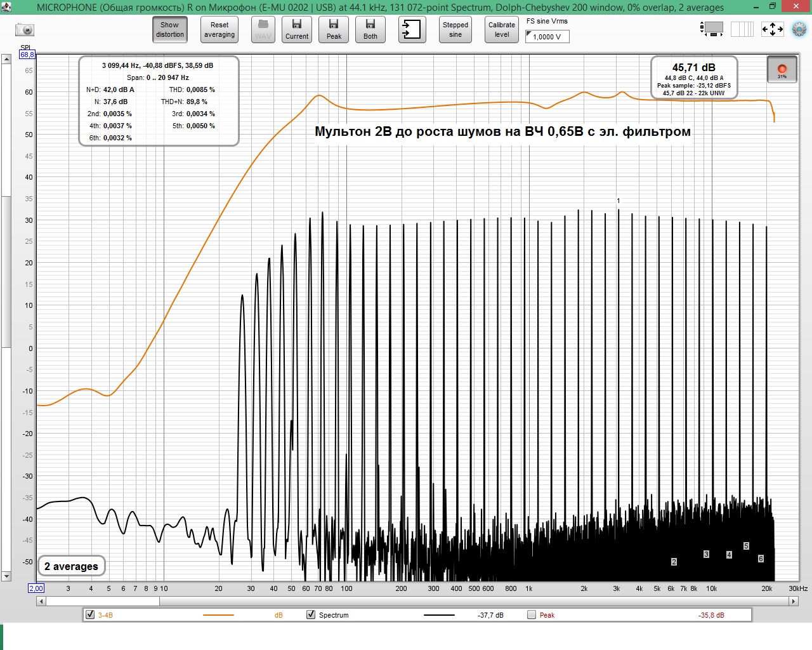This screenshot has height=650, width=812.
Task: Click harmonic marker 4 on the graph
Action: (729, 555)
